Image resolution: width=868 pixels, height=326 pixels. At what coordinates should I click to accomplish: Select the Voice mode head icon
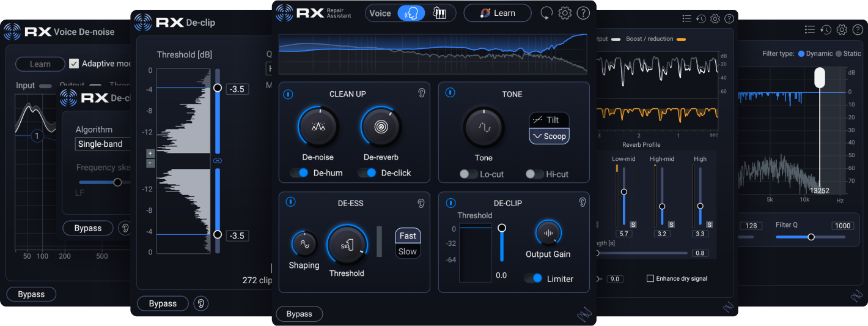[x=411, y=13]
